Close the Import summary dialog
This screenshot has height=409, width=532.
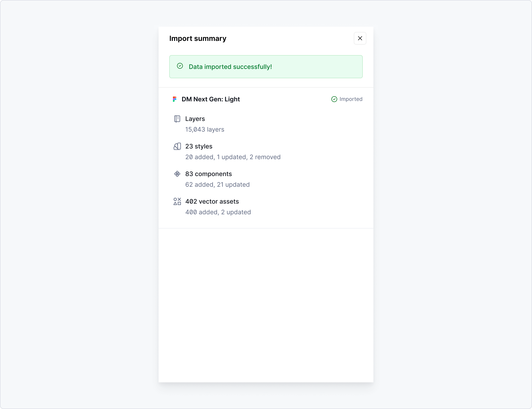360,38
